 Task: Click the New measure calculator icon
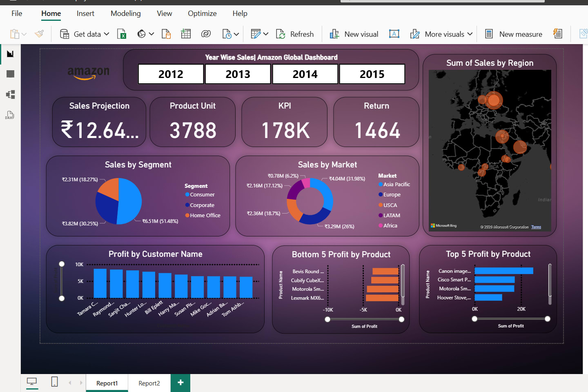[489, 34]
